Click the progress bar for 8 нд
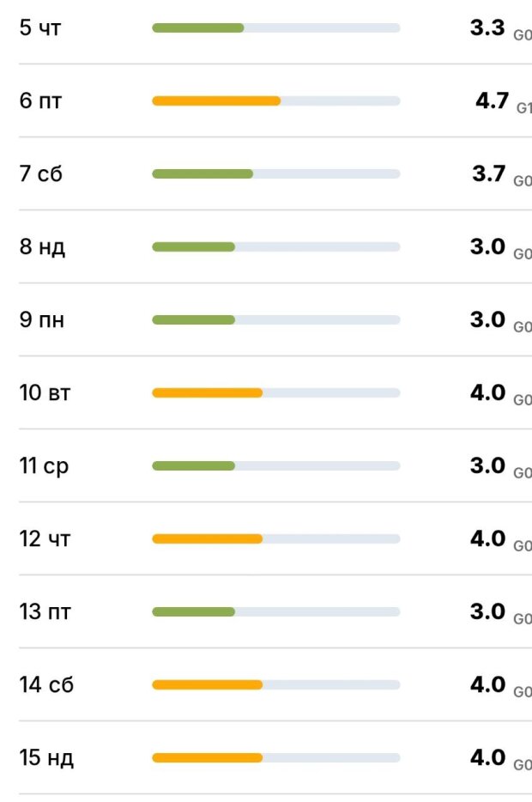 click(x=275, y=246)
